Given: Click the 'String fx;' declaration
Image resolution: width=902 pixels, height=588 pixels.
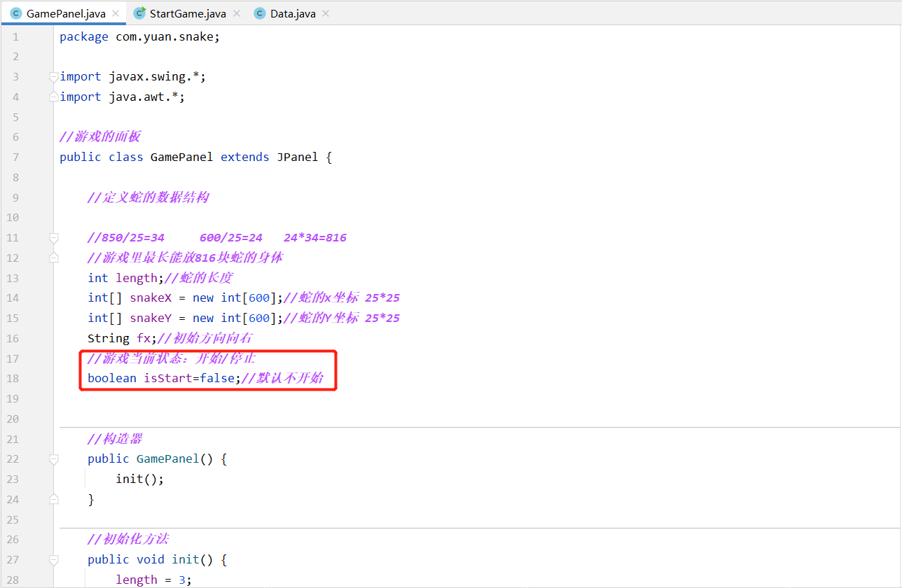Looking at the screenshot, I should pyautogui.click(x=123, y=338).
